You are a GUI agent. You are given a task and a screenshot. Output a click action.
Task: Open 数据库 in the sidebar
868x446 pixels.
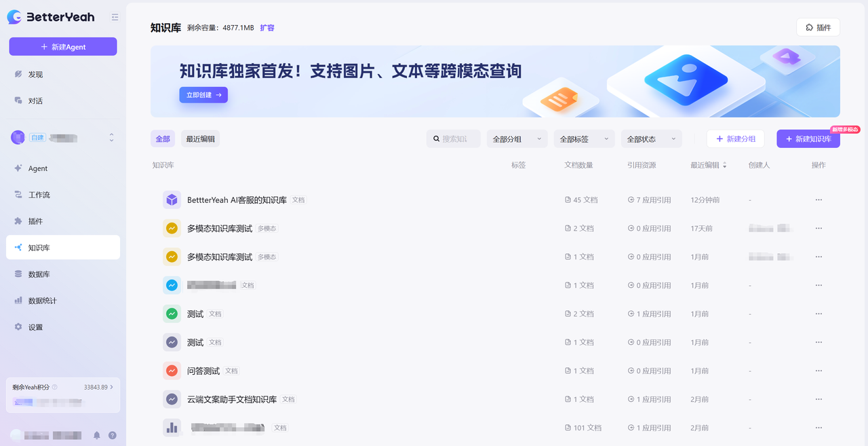(39, 274)
